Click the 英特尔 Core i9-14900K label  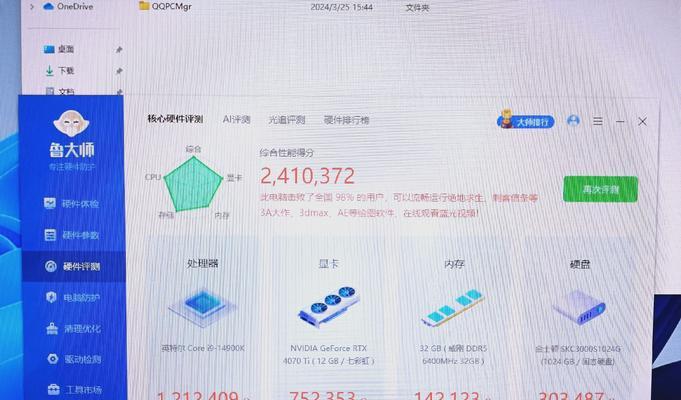203,348
